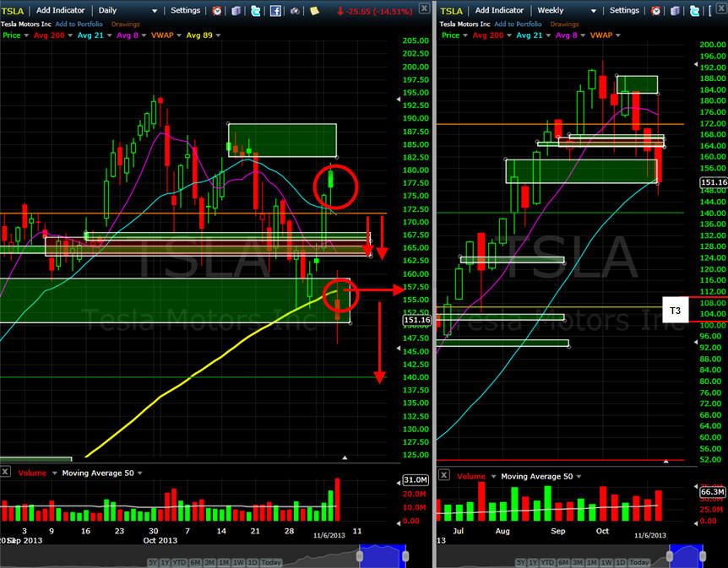
Task: Select 6M range in Weekly chart
Action: pos(563,562)
